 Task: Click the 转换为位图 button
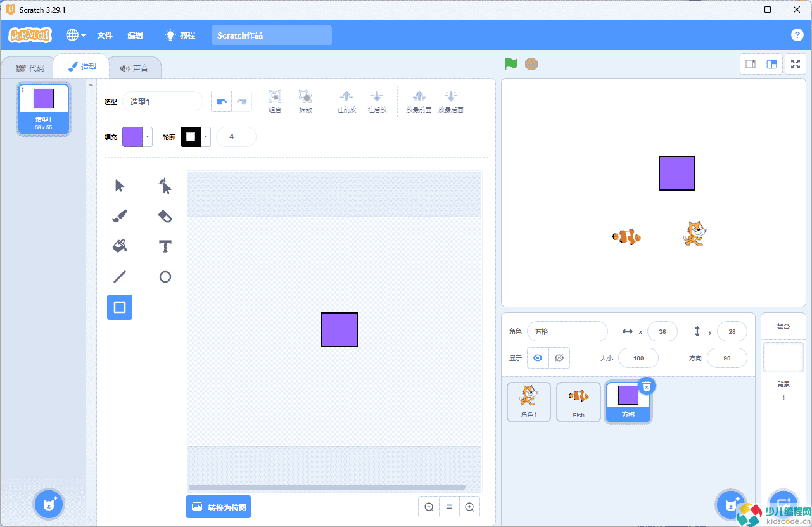click(219, 507)
